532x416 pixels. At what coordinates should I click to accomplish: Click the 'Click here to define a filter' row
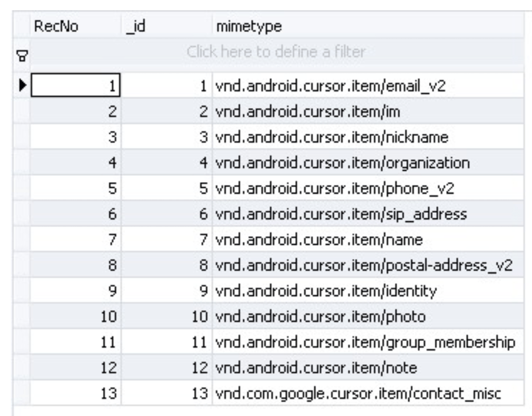coord(276,52)
